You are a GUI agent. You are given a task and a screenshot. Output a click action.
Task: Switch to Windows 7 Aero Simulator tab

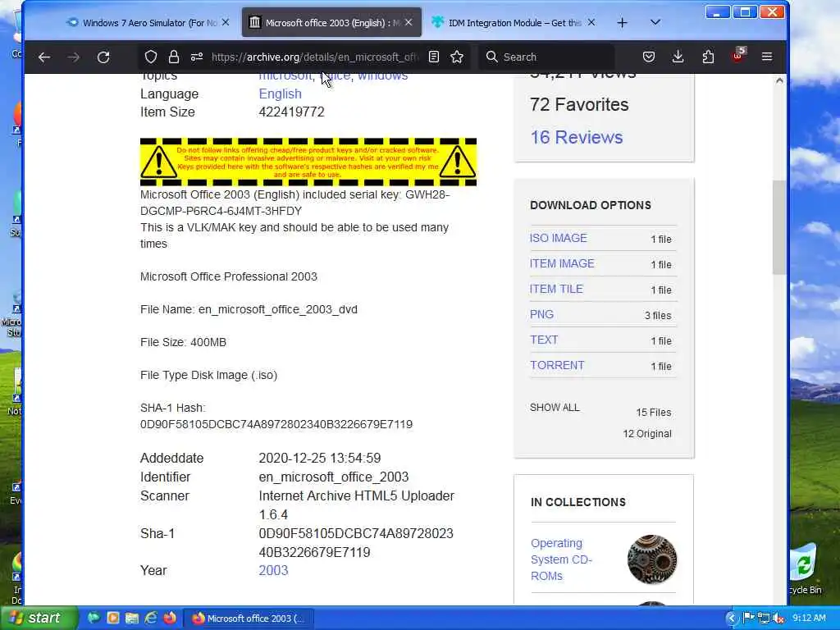(x=148, y=22)
